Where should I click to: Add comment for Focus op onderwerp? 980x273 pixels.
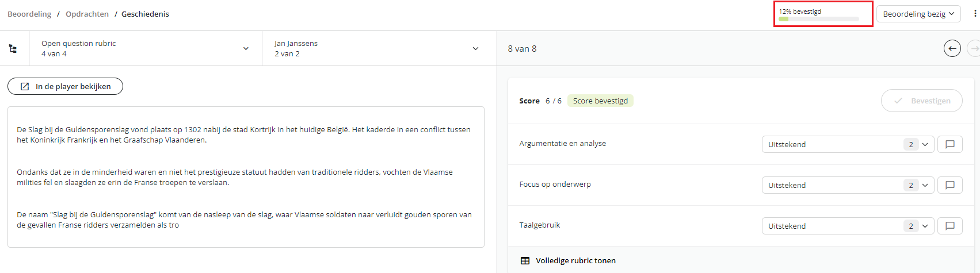click(x=950, y=185)
